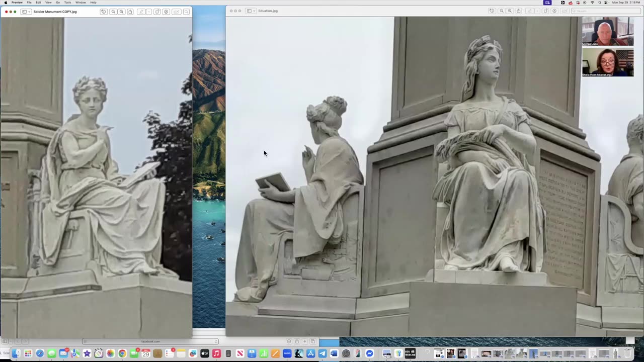Screen dimensions: 644x362
Task: Open Numbers from the Dock
Action: coord(264,354)
